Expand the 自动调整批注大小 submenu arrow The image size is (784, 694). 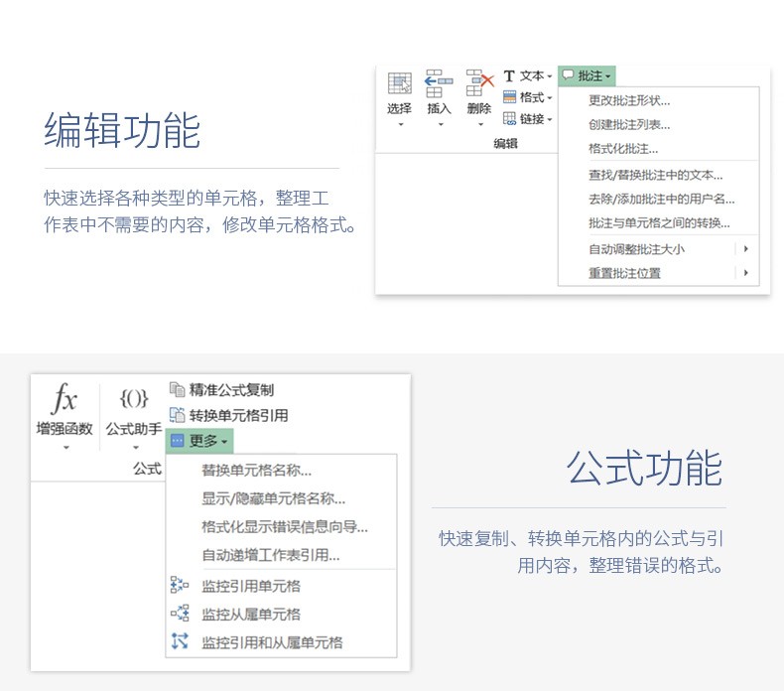point(745,248)
